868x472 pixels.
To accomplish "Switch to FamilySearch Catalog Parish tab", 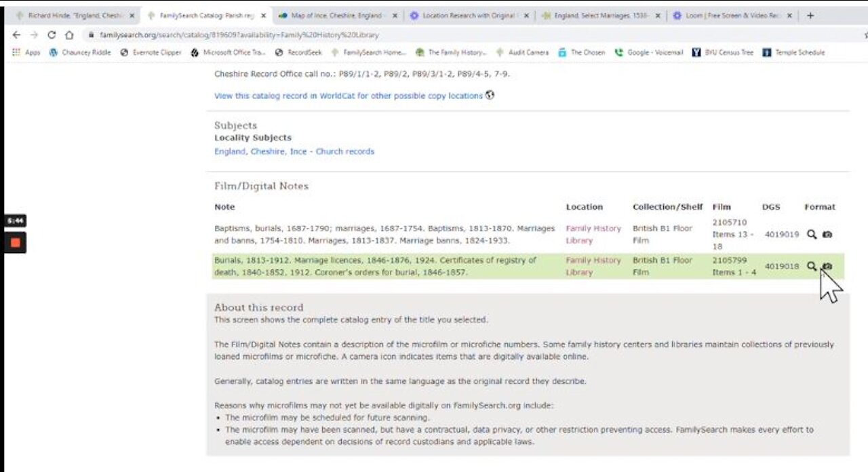I will 205,16.
